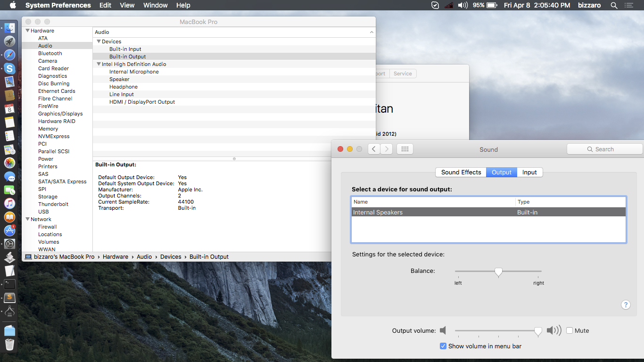
Task: Open Finder from the dock
Action: point(9,28)
